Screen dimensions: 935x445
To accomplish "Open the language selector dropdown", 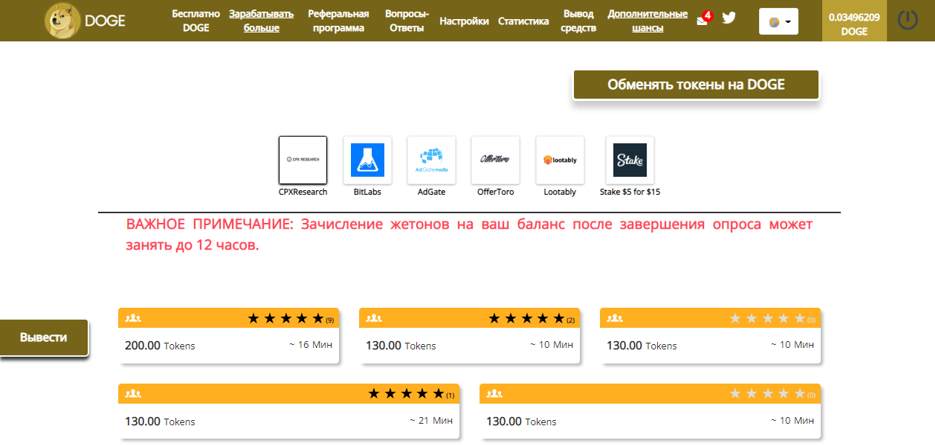I will coord(778,21).
